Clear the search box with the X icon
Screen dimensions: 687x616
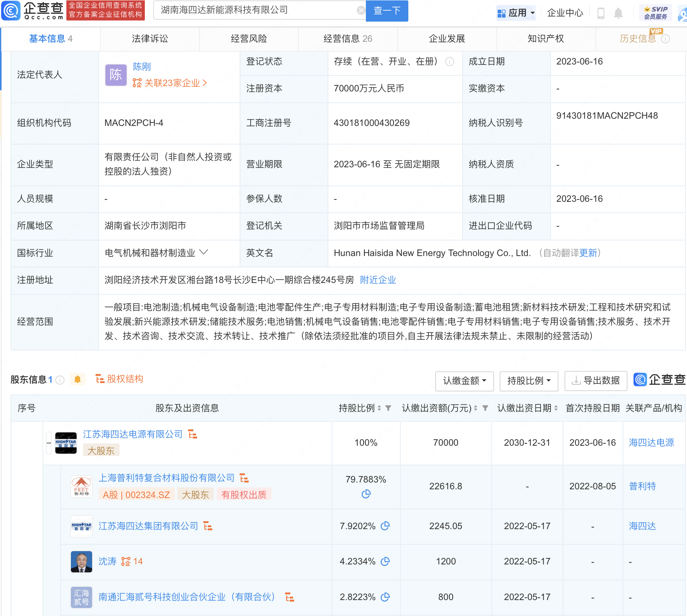click(361, 10)
